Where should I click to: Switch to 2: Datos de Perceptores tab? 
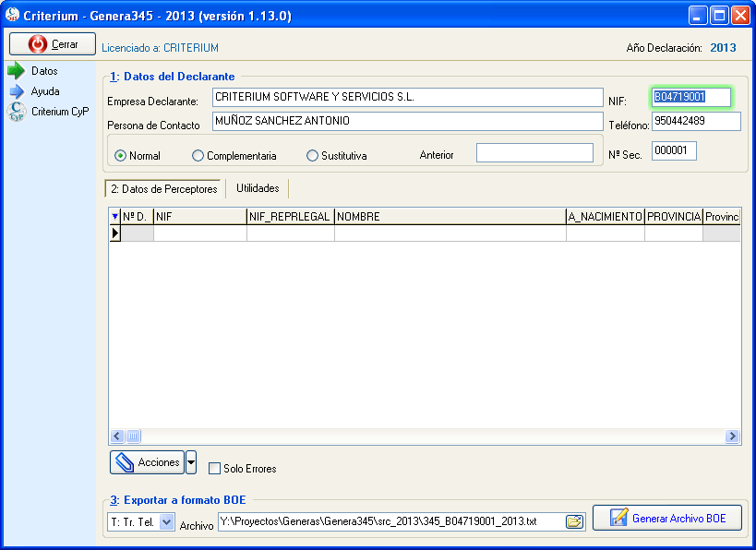tap(164, 189)
